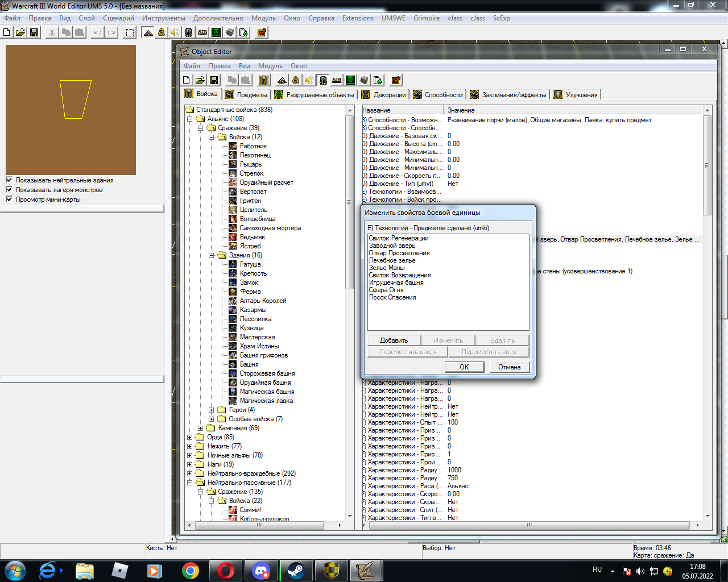Select the selection brush tool in main toolbar
This screenshot has width=728, height=582.
pyautogui.click(x=130, y=32)
